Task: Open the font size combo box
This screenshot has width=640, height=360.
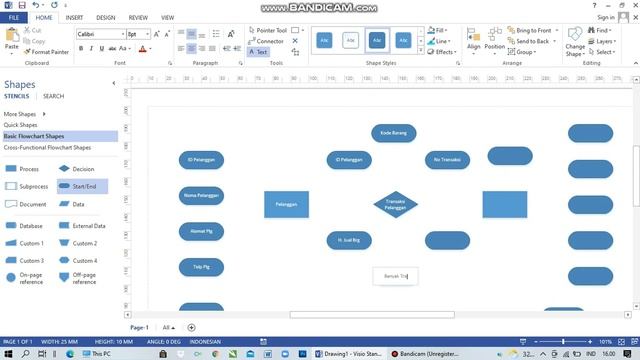Action: pyautogui.click(x=138, y=34)
